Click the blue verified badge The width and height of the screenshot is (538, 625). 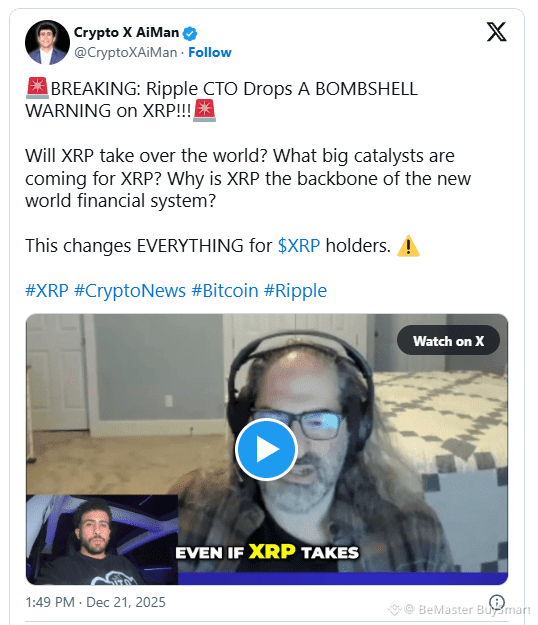[190, 33]
